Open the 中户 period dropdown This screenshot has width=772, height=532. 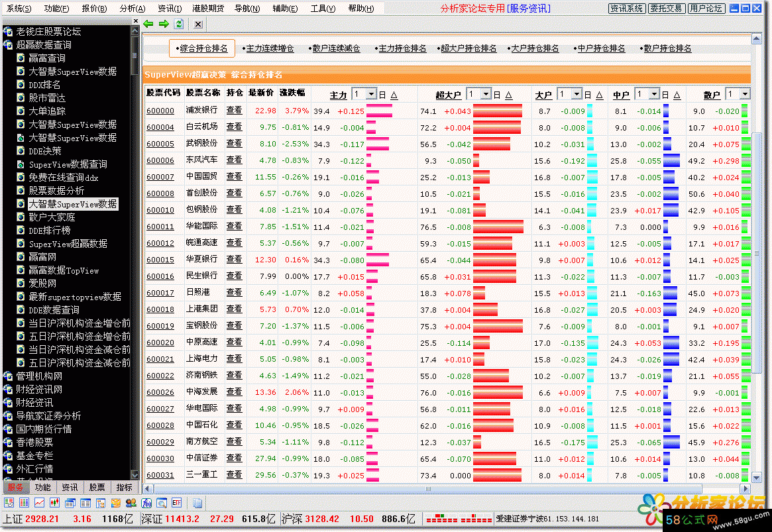tap(654, 94)
